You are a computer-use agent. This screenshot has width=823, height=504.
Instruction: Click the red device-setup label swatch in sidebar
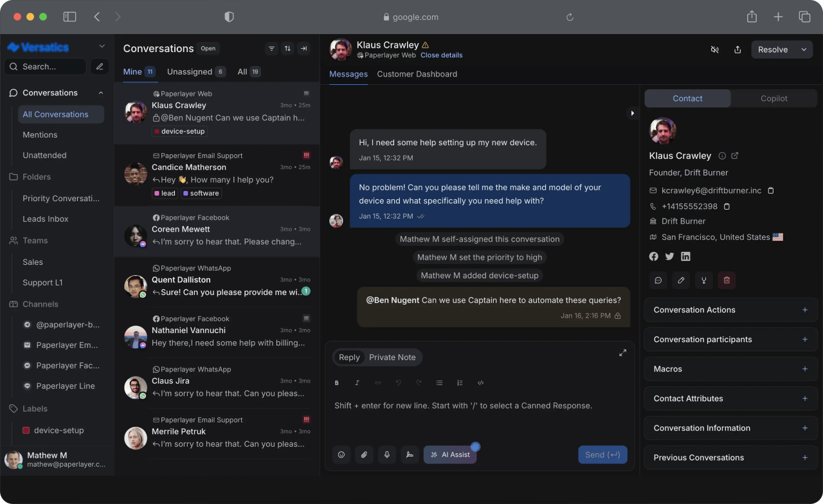[26, 431]
